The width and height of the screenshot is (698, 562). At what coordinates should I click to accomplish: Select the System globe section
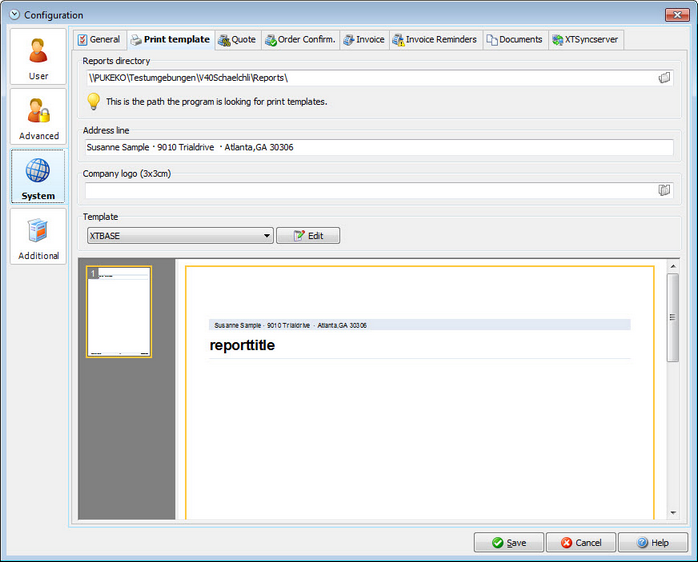38,177
